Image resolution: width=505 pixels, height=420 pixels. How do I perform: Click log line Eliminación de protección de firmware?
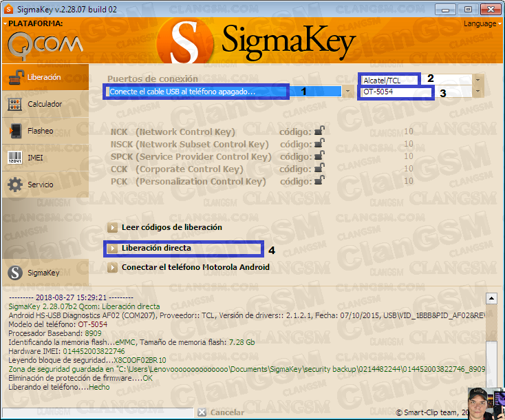pos(80,378)
